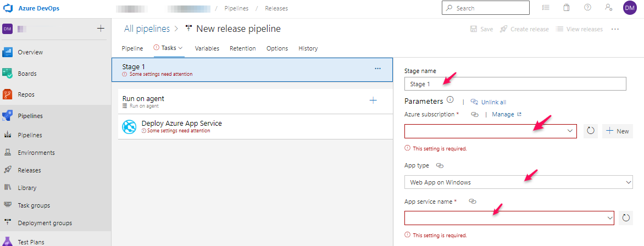Click the DM project avatar in sidebar
The image size is (644, 246).
tap(8, 29)
